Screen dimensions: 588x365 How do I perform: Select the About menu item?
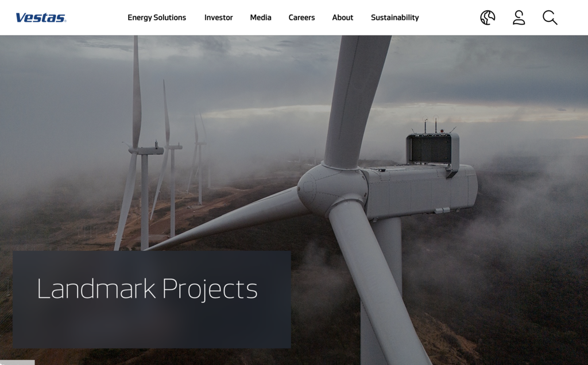pos(342,18)
